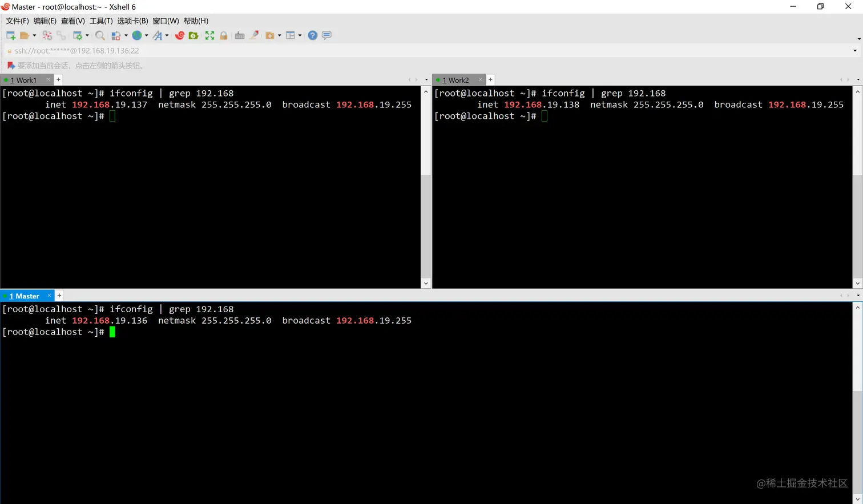Click IP 192.168.19.137 in Work1 terminal
Screen dimensions: 863x504
pyautogui.click(x=110, y=104)
